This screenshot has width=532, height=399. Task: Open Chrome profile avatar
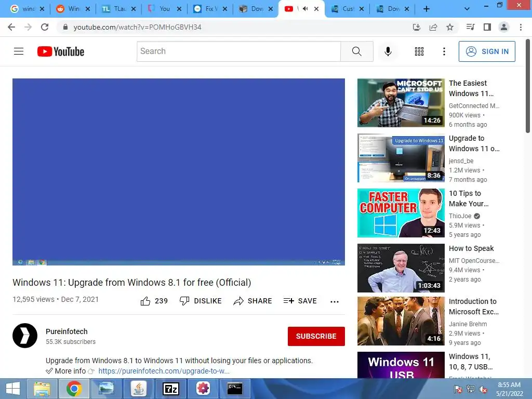coord(504,27)
